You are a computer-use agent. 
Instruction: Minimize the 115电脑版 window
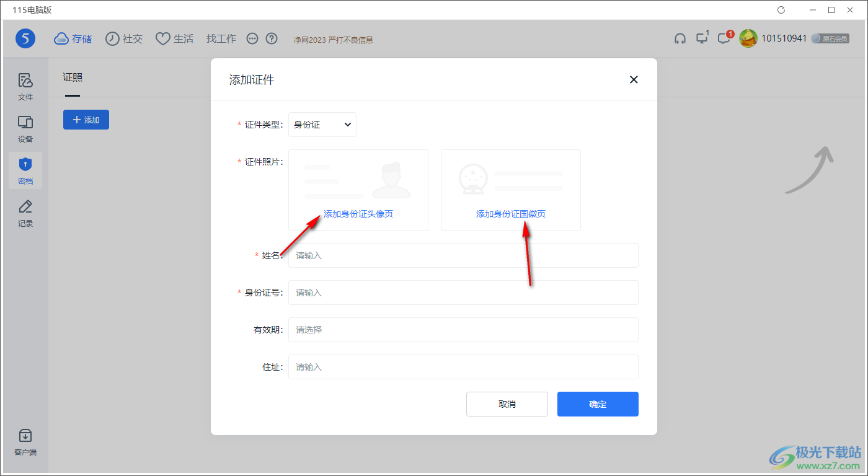(x=812, y=10)
